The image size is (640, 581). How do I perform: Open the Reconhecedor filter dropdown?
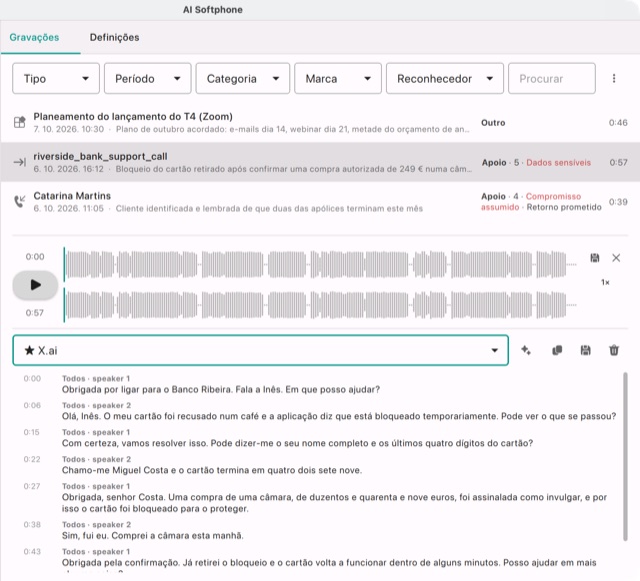point(444,78)
